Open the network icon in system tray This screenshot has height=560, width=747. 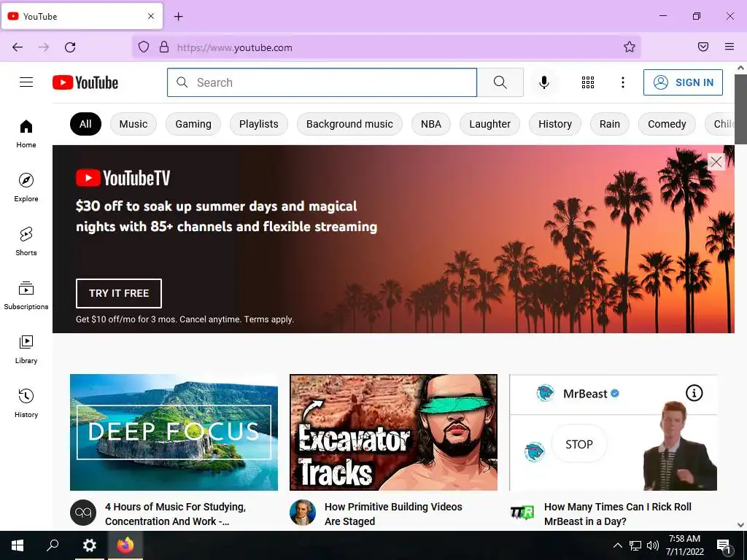coord(635,545)
